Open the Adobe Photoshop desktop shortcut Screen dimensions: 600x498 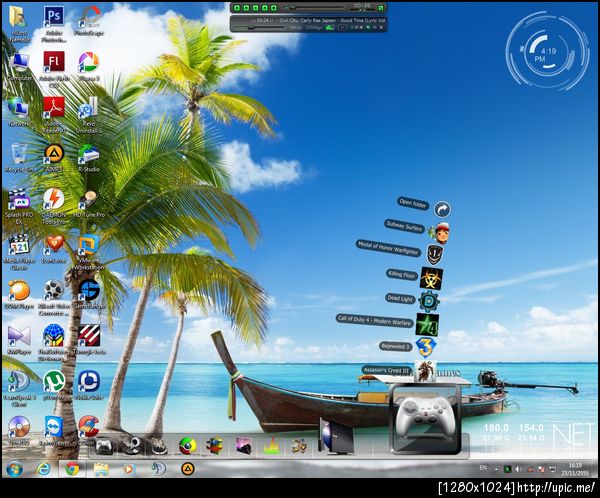pyautogui.click(x=54, y=24)
